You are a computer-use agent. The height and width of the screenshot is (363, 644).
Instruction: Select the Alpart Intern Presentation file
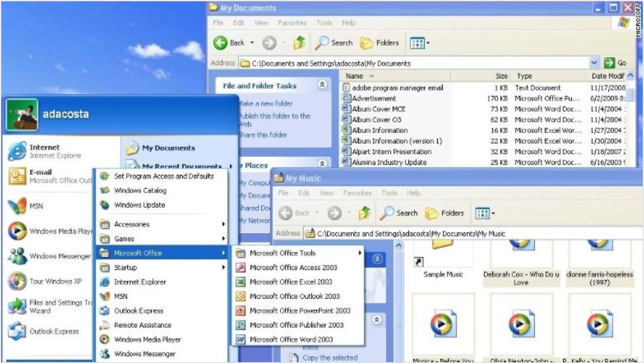[x=391, y=152]
